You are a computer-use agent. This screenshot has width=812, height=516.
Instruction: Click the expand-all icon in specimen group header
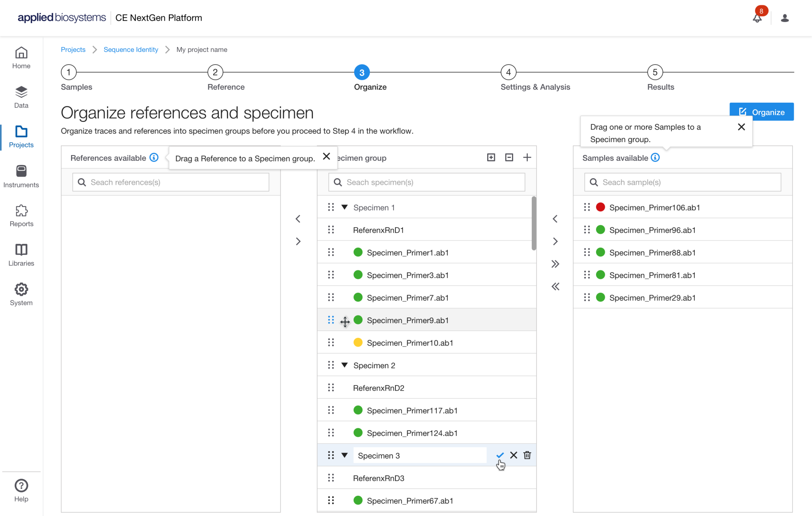tap(491, 158)
